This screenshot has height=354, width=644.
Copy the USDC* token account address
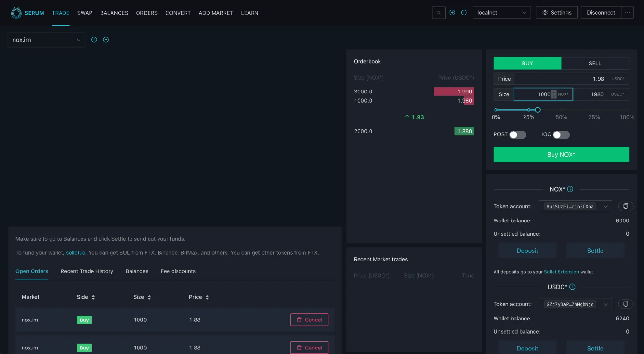point(625,304)
